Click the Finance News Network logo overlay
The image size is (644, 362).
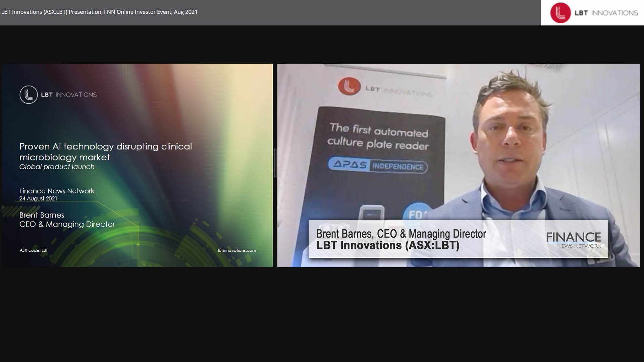point(573,240)
